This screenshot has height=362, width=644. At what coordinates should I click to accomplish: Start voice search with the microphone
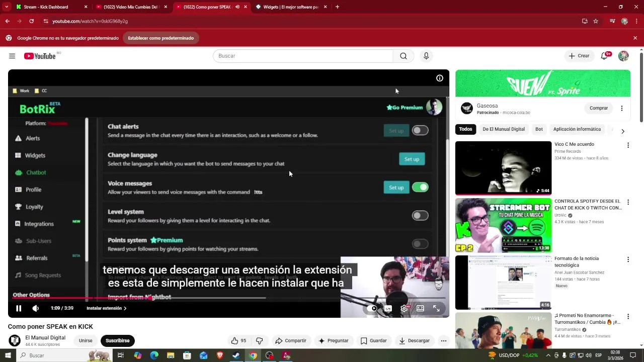point(426,56)
